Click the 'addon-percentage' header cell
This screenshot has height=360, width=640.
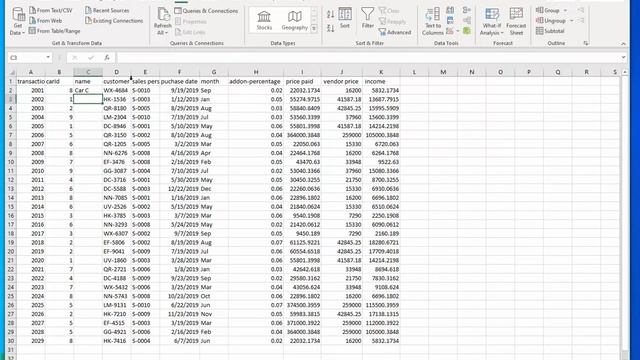pyautogui.click(x=256, y=82)
